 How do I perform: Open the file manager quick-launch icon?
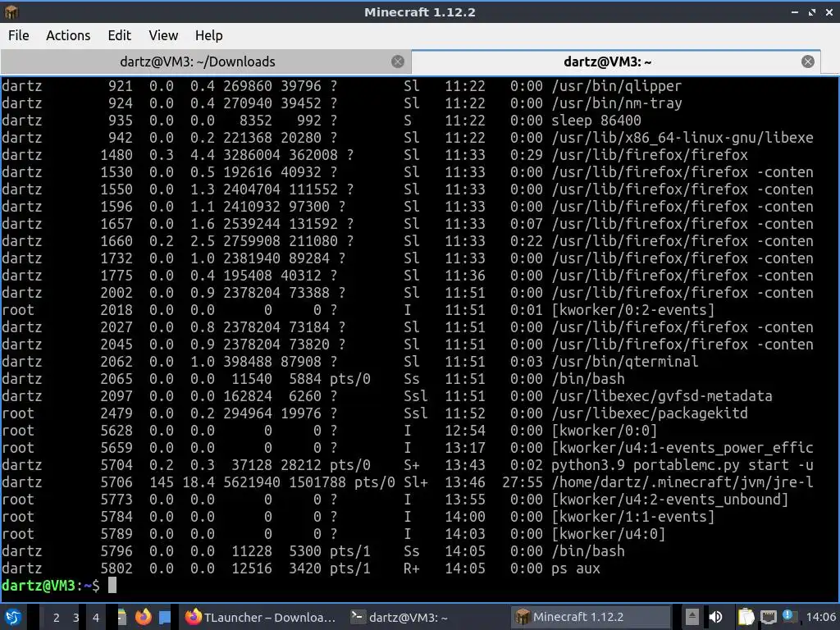tap(122, 617)
